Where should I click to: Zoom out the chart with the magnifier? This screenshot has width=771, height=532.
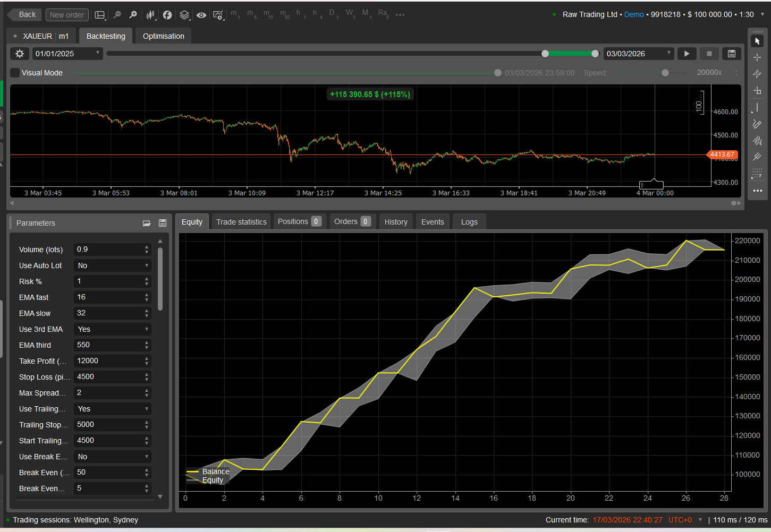117,15
